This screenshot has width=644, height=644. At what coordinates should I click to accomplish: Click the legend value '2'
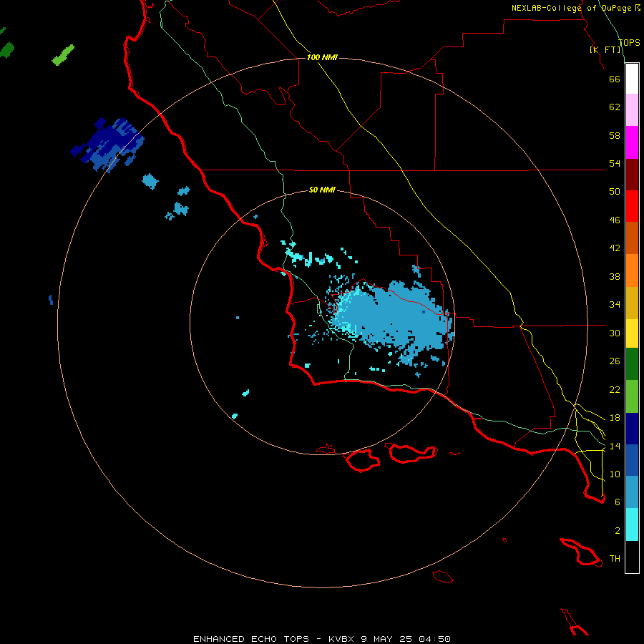[x=618, y=531]
